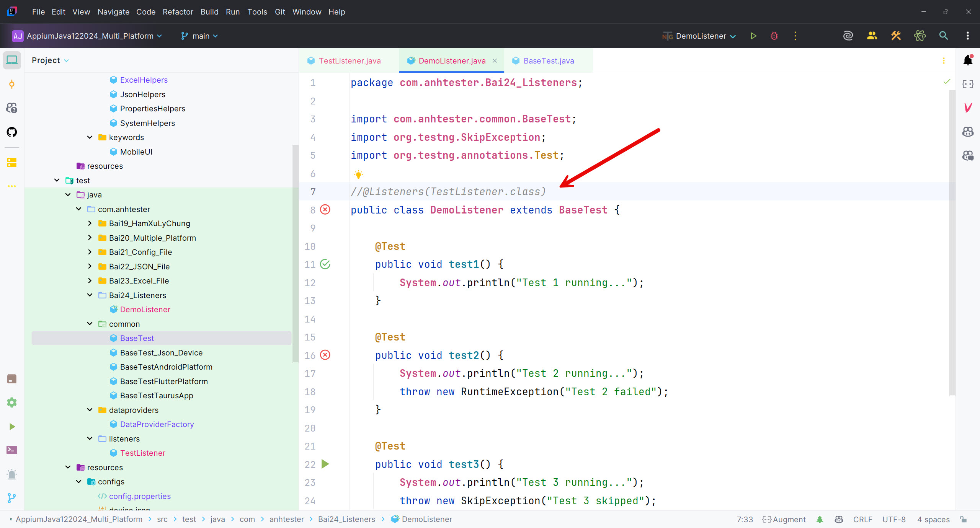Open the Git tool window
Viewport: 980px width, 528px height.
click(x=12, y=498)
